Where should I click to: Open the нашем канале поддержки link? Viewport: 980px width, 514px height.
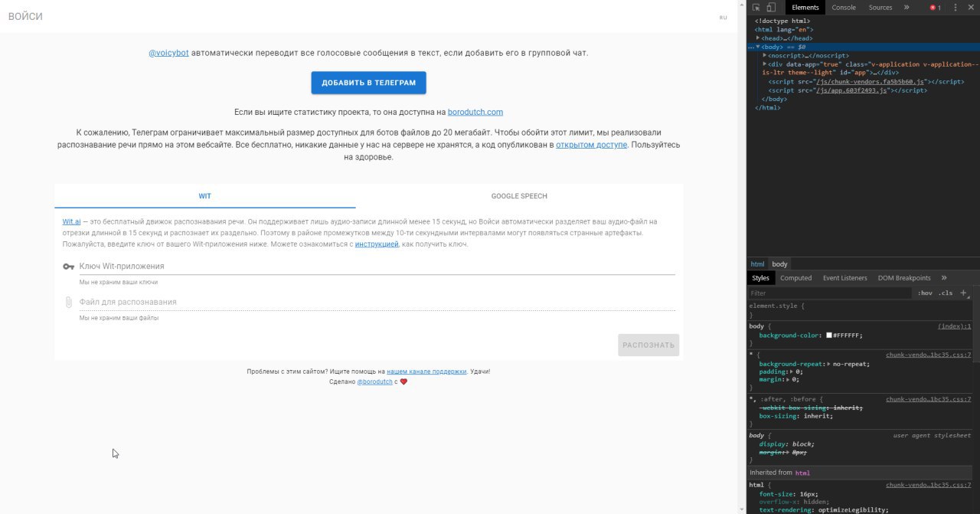pos(426,372)
